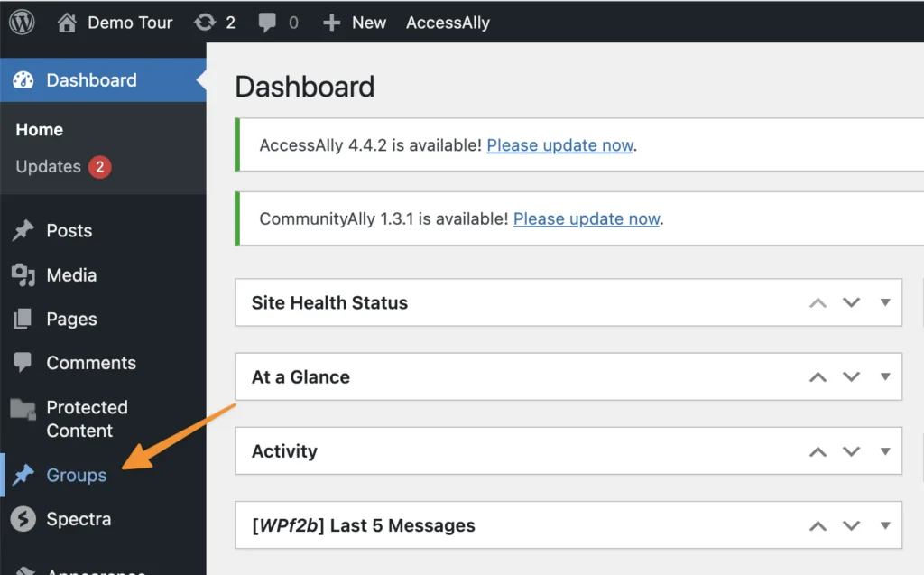Click the Dashboard gauge icon

tap(25, 79)
